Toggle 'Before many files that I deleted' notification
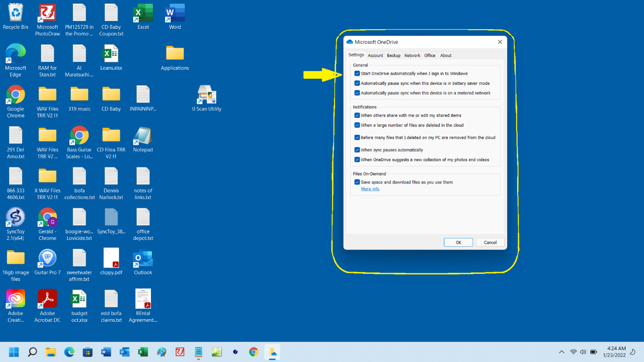The height and width of the screenshot is (362, 644). pyautogui.click(x=357, y=138)
